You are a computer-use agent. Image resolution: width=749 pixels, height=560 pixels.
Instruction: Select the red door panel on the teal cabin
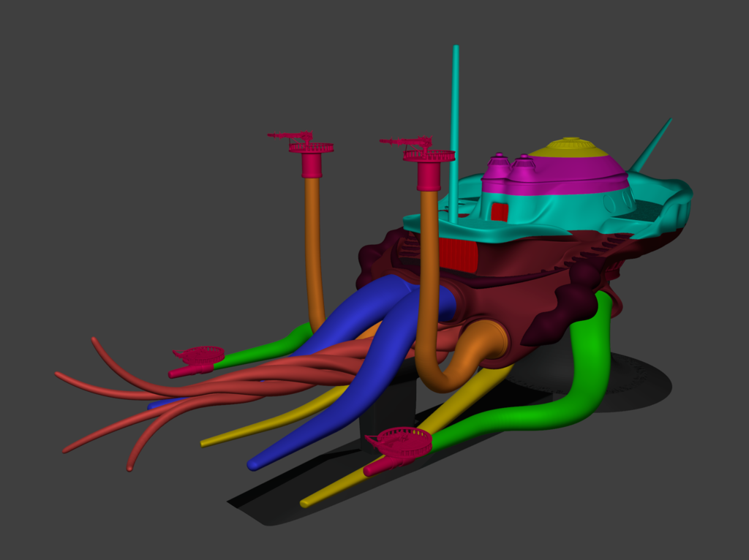[x=499, y=211]
